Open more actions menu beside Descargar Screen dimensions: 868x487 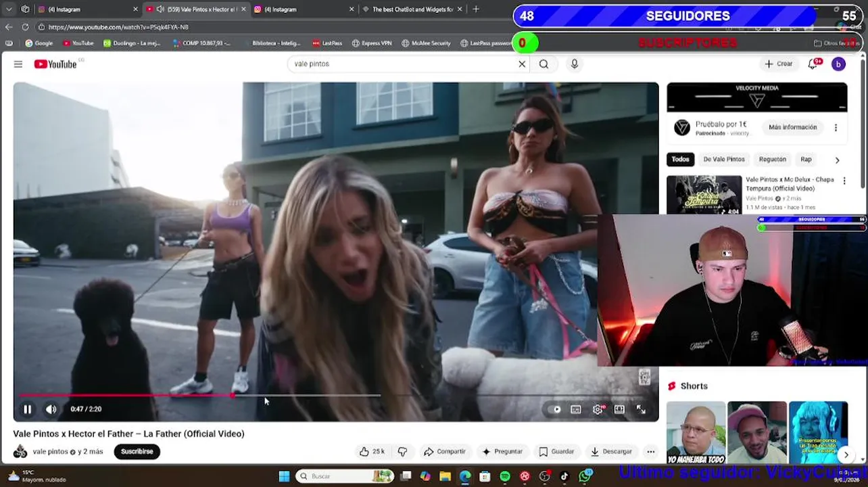coord(650,451)
